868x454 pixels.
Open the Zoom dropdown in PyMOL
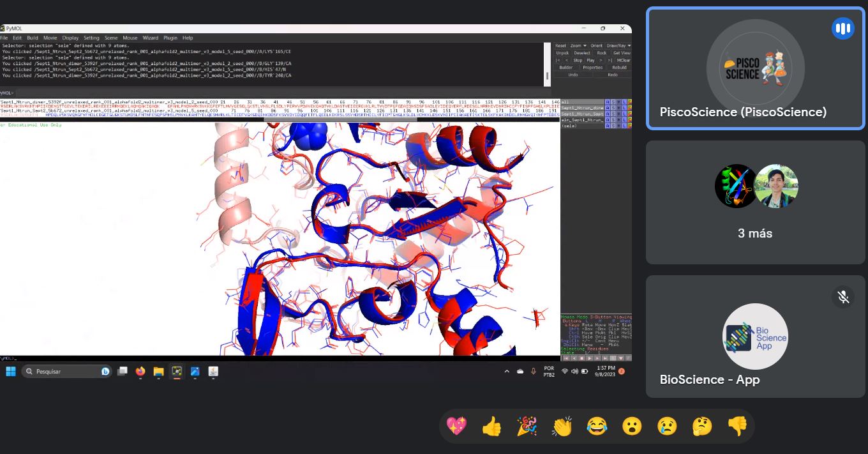[578, 46]
